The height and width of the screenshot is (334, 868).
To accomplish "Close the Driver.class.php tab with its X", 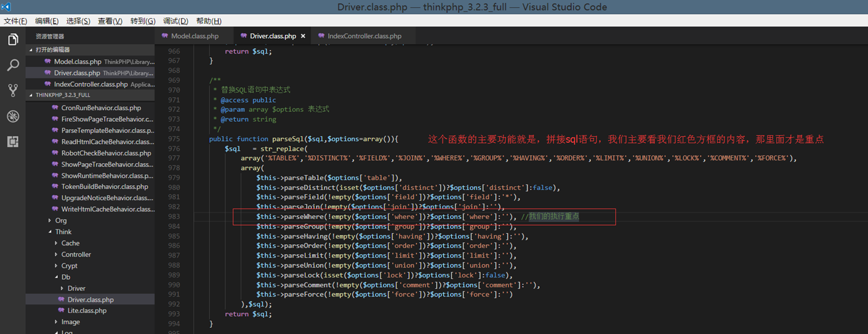I will 303,36.
